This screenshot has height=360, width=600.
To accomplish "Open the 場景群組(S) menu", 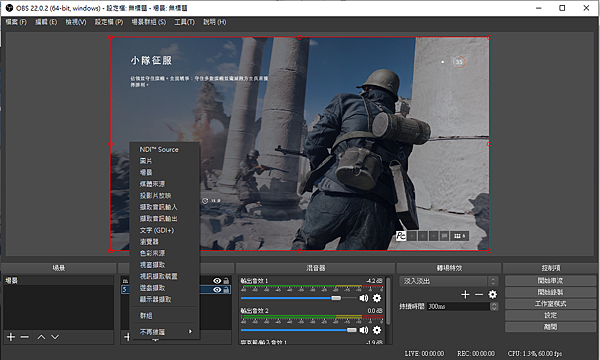I will pos(149,22).
